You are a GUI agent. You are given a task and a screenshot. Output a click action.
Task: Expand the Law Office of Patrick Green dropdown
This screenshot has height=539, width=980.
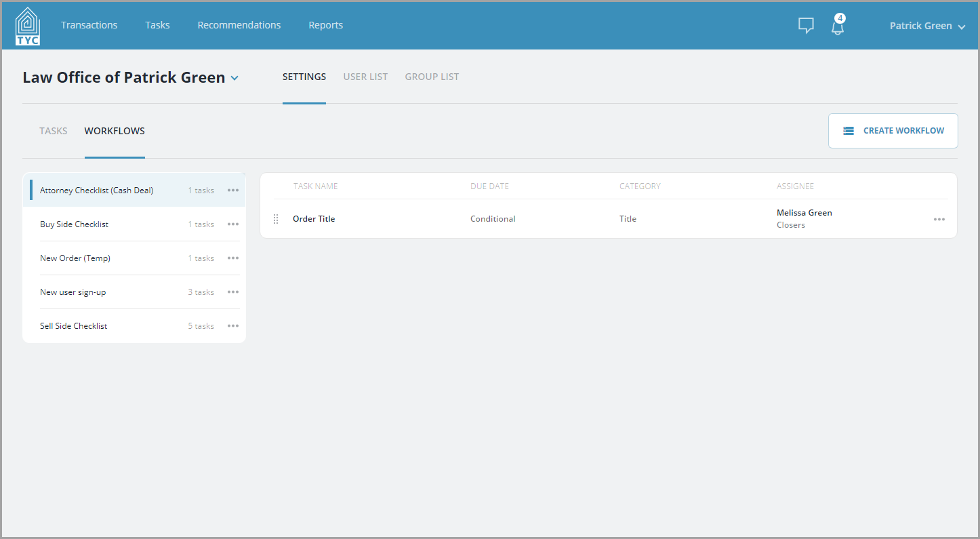click(234, 78)
